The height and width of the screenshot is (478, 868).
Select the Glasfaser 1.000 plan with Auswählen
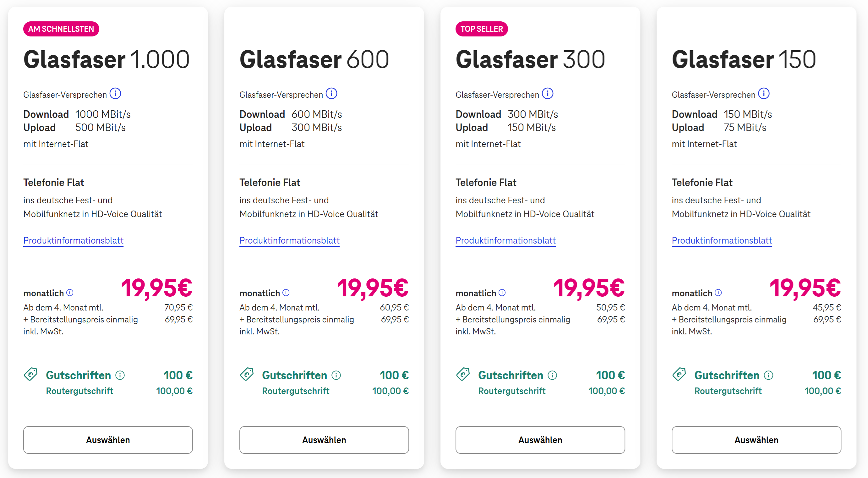click(108, 440)
